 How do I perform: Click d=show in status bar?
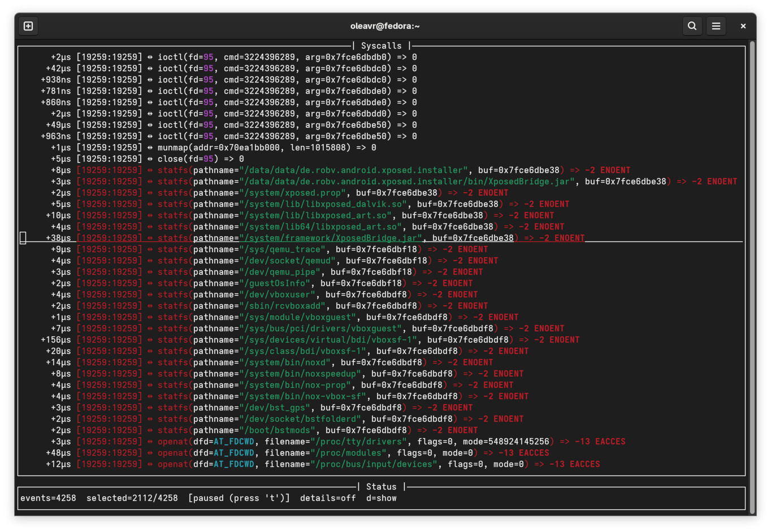coord(381,498)
